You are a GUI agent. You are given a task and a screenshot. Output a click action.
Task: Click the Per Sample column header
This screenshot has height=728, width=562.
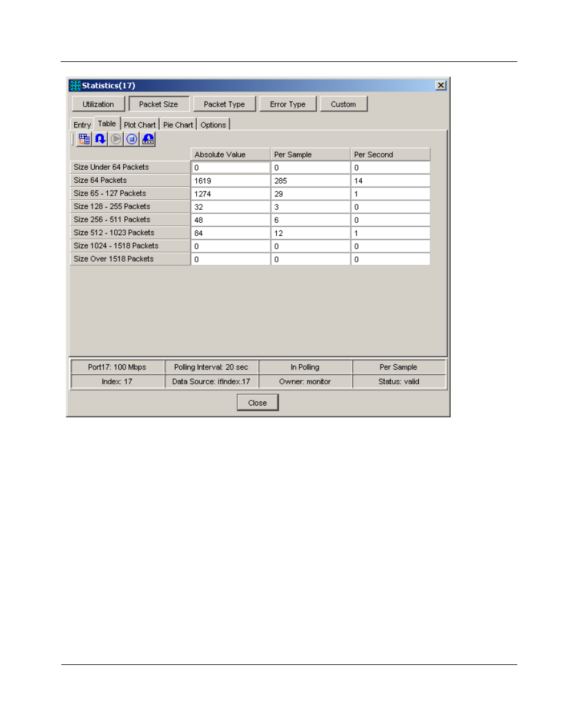pos(310,154)
